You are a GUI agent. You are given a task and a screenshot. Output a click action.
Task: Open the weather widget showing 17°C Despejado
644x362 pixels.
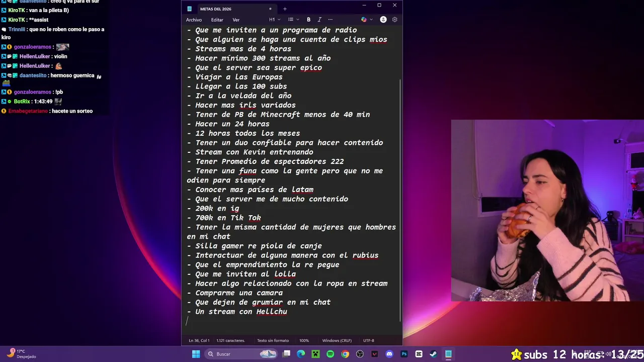(x=21, y=354)
